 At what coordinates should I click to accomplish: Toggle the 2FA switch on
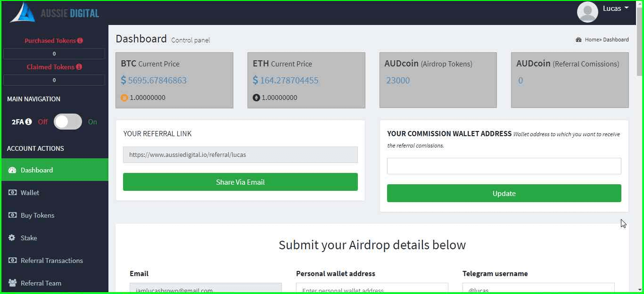click(68, 122)
